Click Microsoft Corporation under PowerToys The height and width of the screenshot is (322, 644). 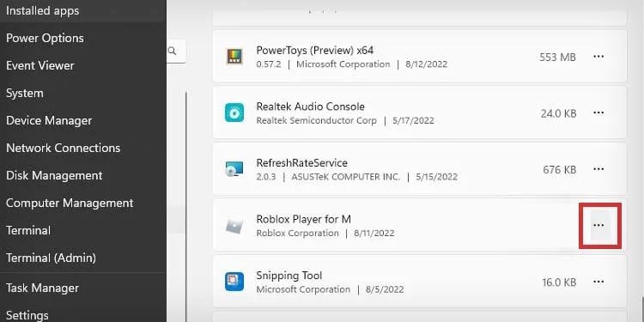(343, 64)
